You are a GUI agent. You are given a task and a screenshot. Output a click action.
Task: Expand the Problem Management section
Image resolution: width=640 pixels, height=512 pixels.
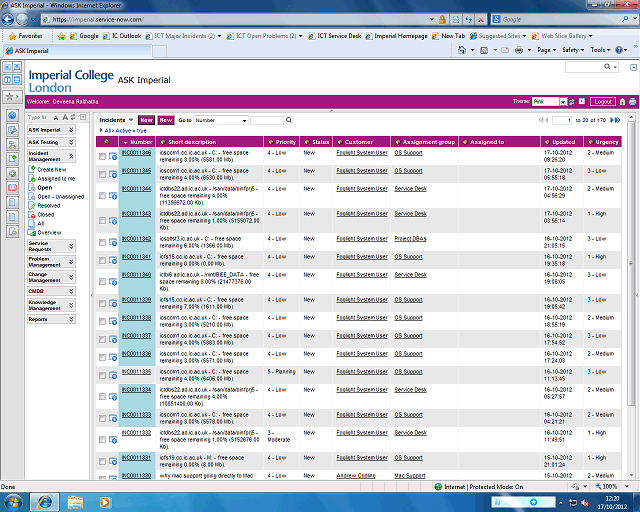[50, 261]
